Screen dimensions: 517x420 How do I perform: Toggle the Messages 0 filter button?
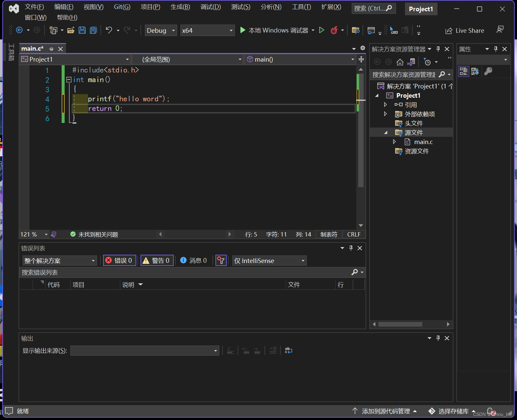[194, 261]
